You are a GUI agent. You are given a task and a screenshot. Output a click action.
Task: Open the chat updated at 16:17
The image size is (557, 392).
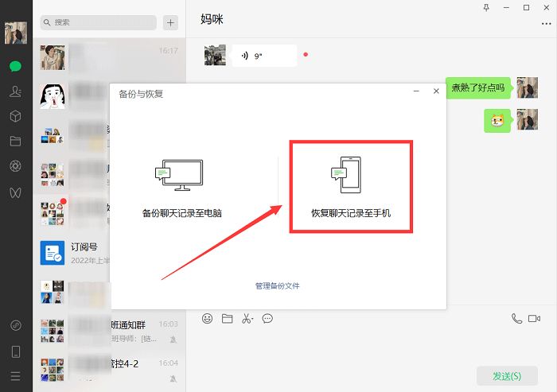110,57
